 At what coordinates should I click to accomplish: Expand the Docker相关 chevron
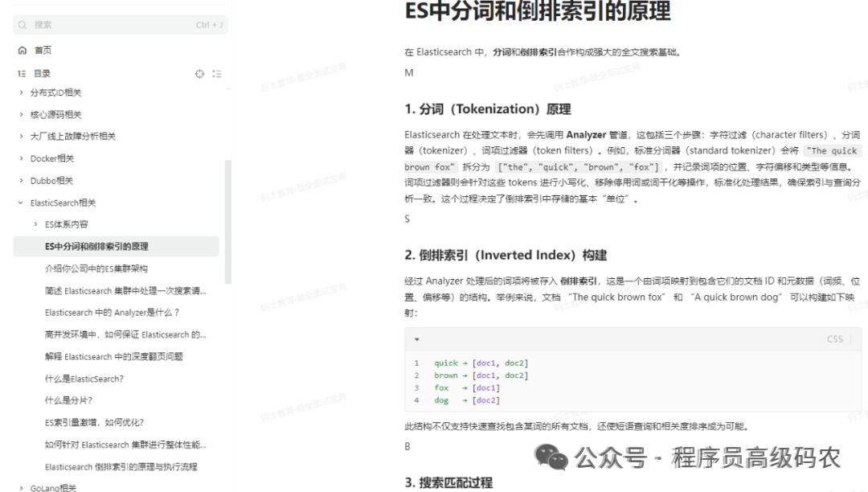19,158
